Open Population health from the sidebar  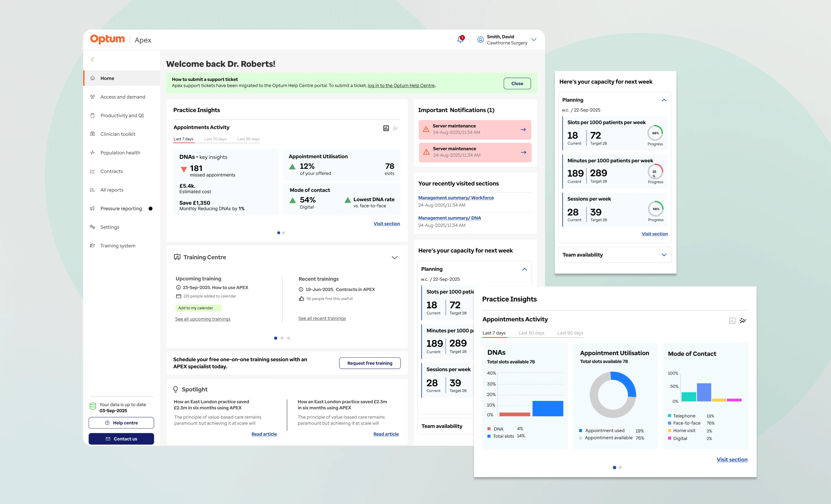tap(120, 152)
